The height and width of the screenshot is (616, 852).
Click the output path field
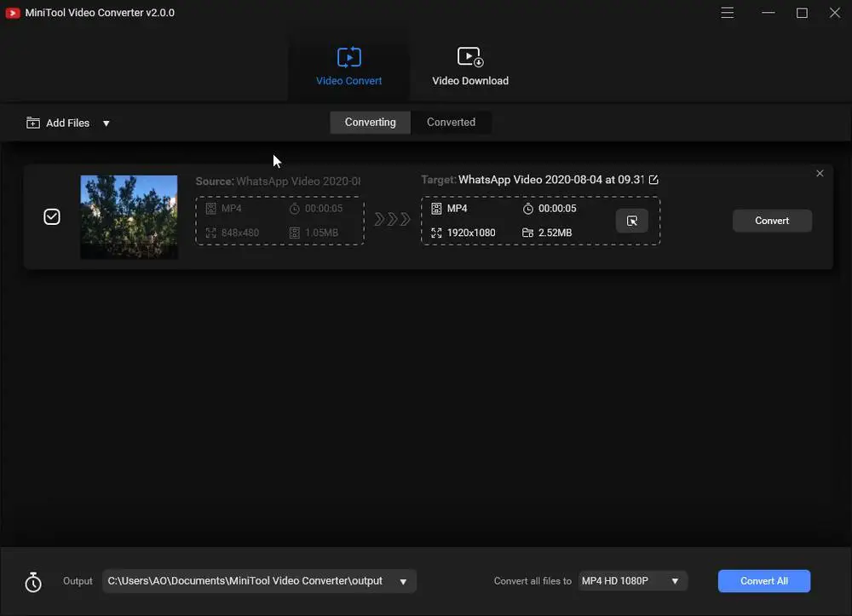pyautogui.click(x=259, y=581)
